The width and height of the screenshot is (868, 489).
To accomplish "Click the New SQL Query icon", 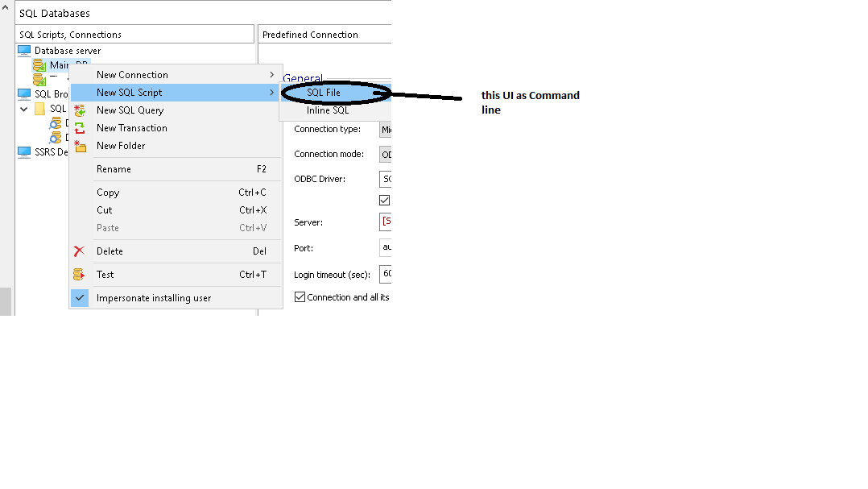I will 80,110.
